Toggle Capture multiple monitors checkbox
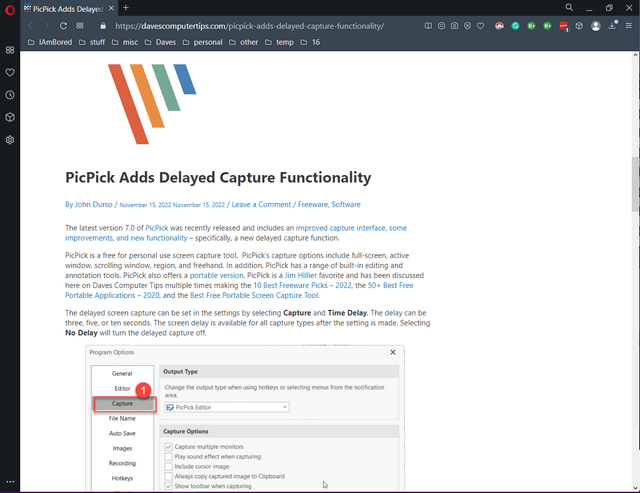Image resolution: width=640 pixels, height=493 pixels. click(169, 446)
